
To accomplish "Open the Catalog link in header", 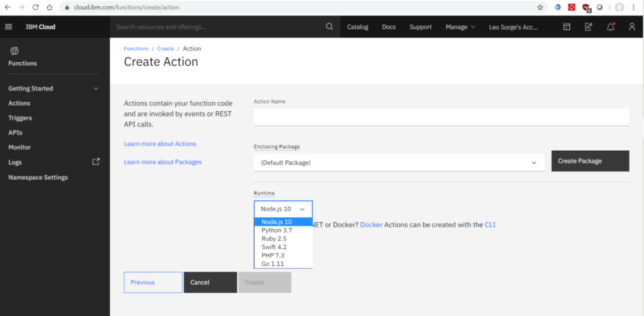I will point(358,26).
